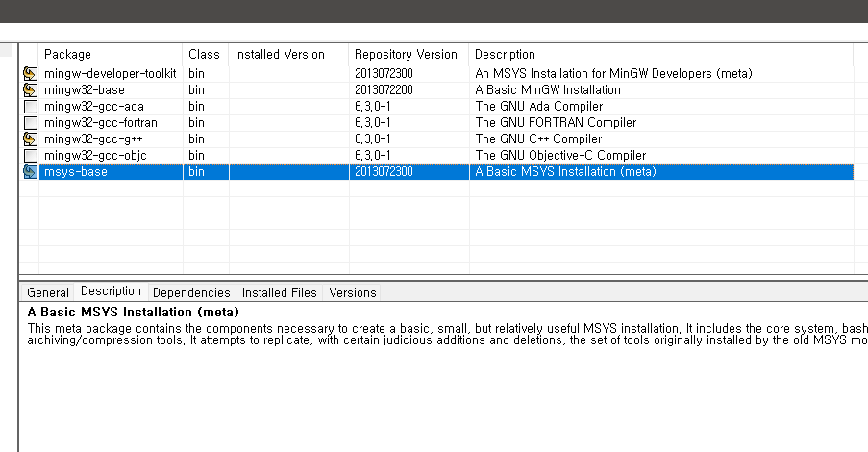Click 'A Basic MinGW Installation' description
Image resolution: width=868 pixels, height=452 pixels.
point(548,89)
